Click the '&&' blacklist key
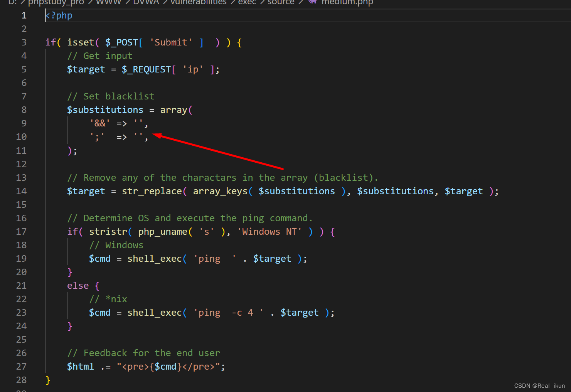Screen dimensions: 571x392 click(100, 123)
